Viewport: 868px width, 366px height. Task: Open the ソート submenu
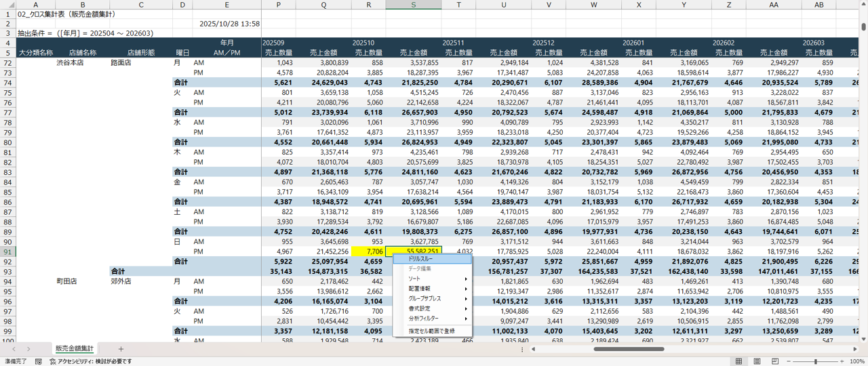[414, 279]
